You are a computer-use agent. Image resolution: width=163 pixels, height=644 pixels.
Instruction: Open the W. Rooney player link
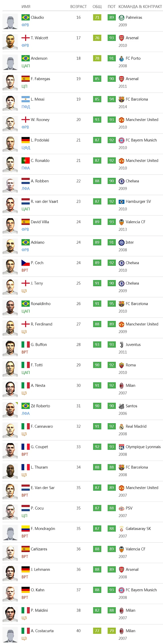point(40,119)
